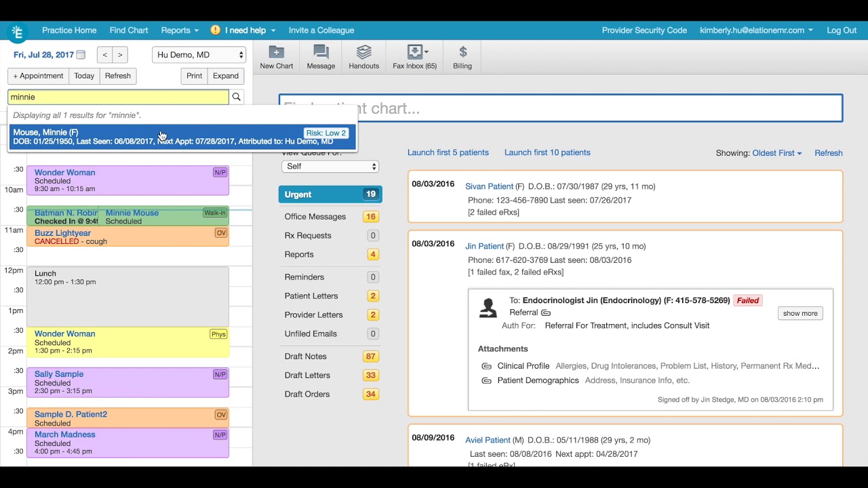The image size is (868, 488).
Task: Print the schedule
Action: pyautogui.click(x=195, y=76)
